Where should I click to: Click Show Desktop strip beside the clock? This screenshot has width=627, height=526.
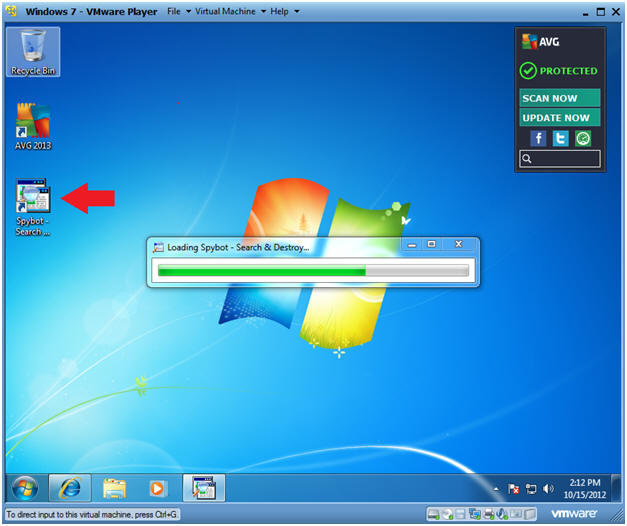617,488
